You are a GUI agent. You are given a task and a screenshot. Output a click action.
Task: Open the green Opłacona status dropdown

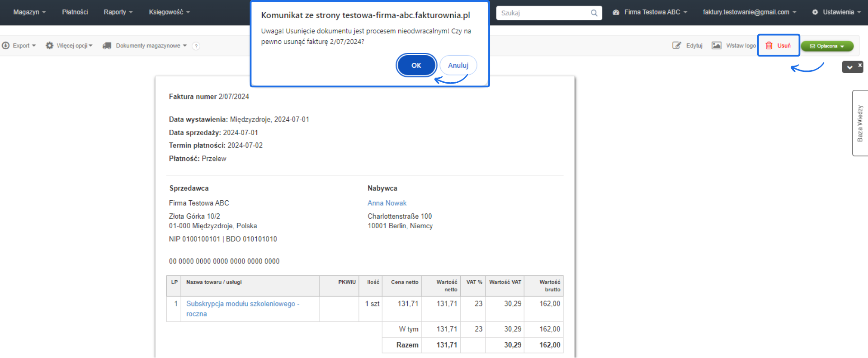tap(827, 46)
